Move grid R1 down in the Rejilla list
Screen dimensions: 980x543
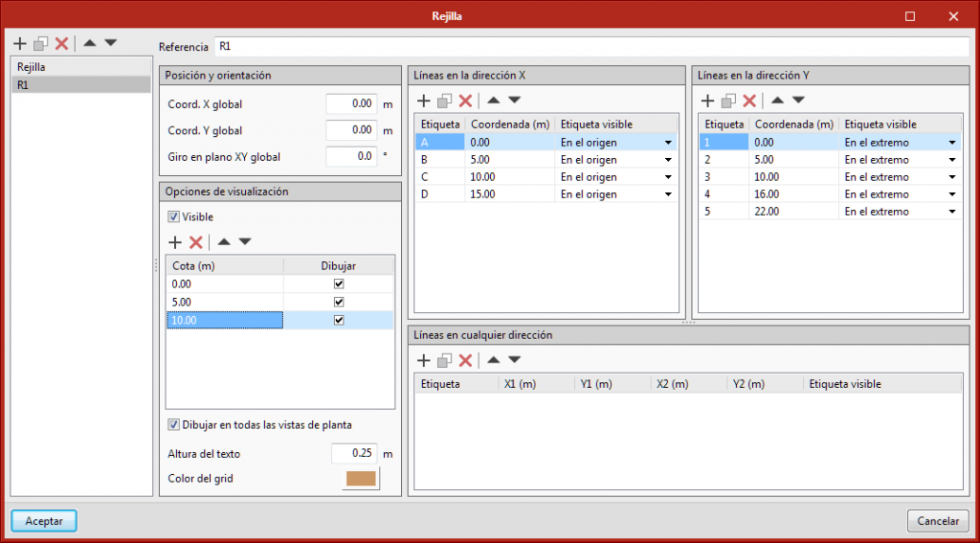[111, 43]
